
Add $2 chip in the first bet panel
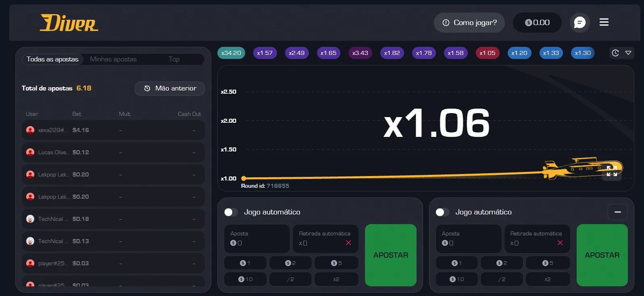click(290, 263)
